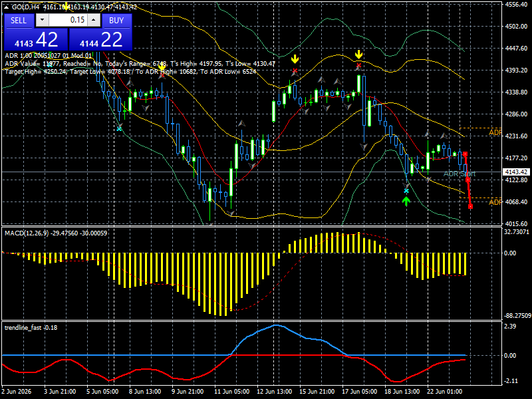Click time axis label 12 Jun 13:00
The width and height of the screenshot is (532, 399).
pos(274,392)
